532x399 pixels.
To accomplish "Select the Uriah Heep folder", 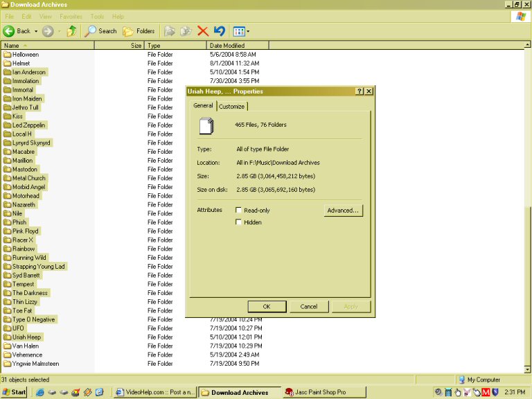I will click(23, 337).
